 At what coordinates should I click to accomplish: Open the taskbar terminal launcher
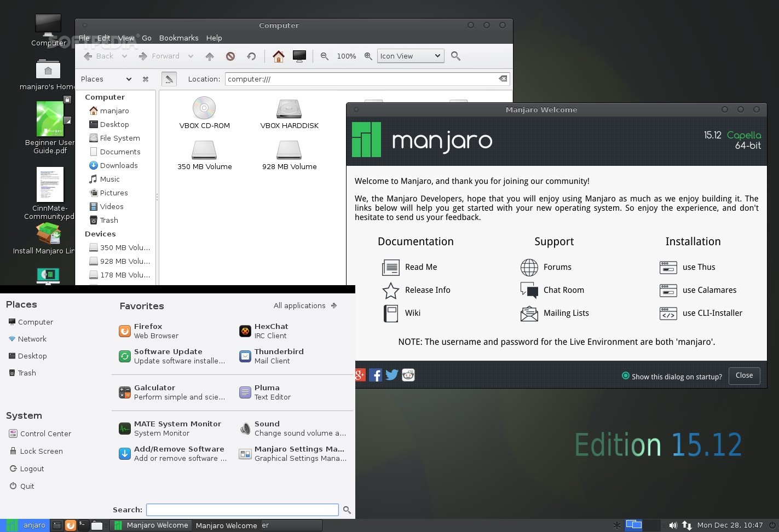click(83, 525)
